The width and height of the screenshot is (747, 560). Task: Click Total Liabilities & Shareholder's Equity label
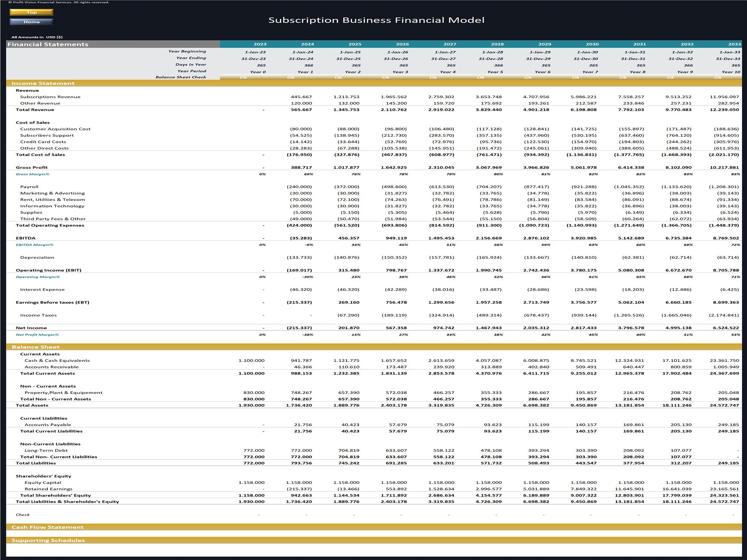click(67, 502)
